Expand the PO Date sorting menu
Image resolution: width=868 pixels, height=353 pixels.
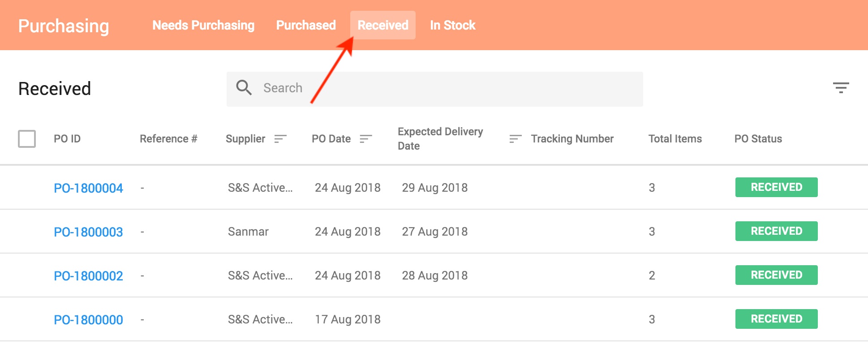click(x=365, y=139)
